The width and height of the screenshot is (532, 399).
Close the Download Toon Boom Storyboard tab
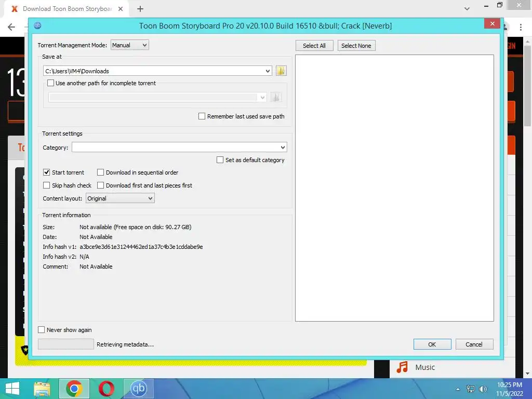point(121,9)
